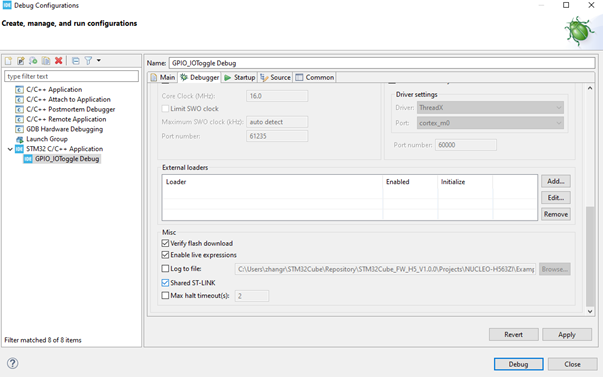Click the Loader column header
The height and width of the screenshot is (377, 603).
click(x=272, y=182)
